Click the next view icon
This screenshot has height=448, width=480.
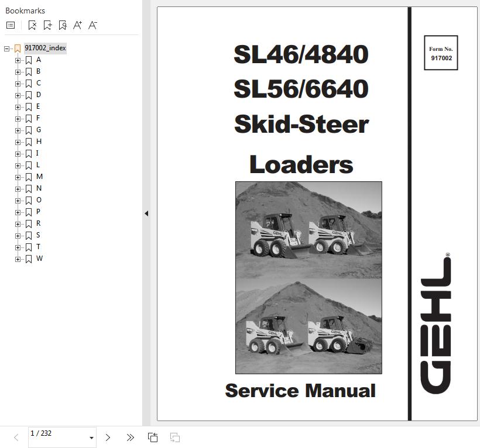click(x=175, y=437)
